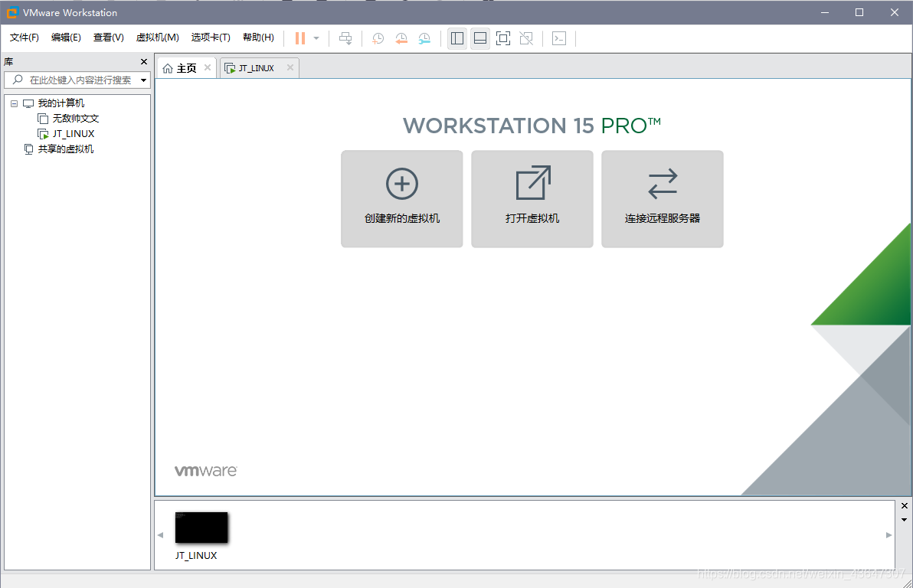This screenshot has height=588, width=913.
Task: Click the JT_LINUX thumbnail preview
Action: pyautogui.click(x=201, y=528)
